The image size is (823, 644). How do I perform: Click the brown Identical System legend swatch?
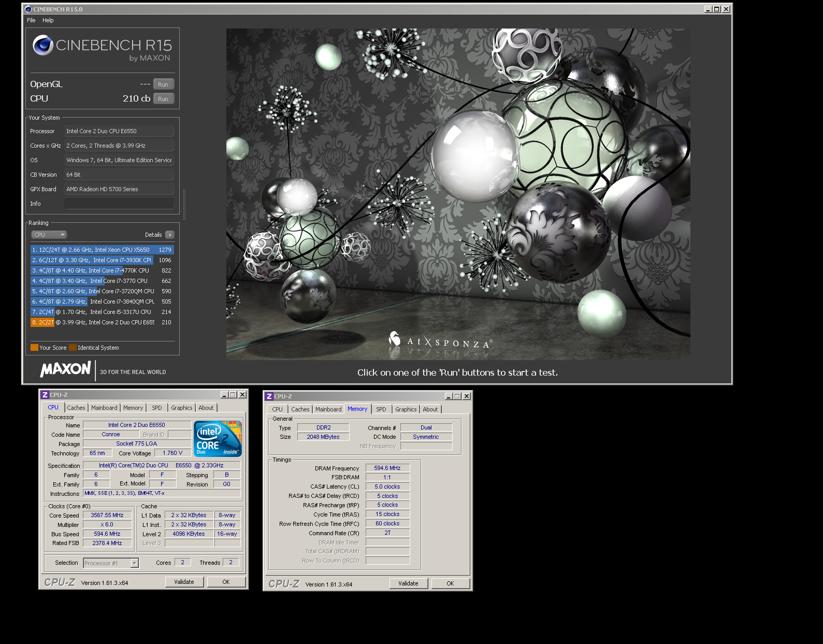point(73,348)
